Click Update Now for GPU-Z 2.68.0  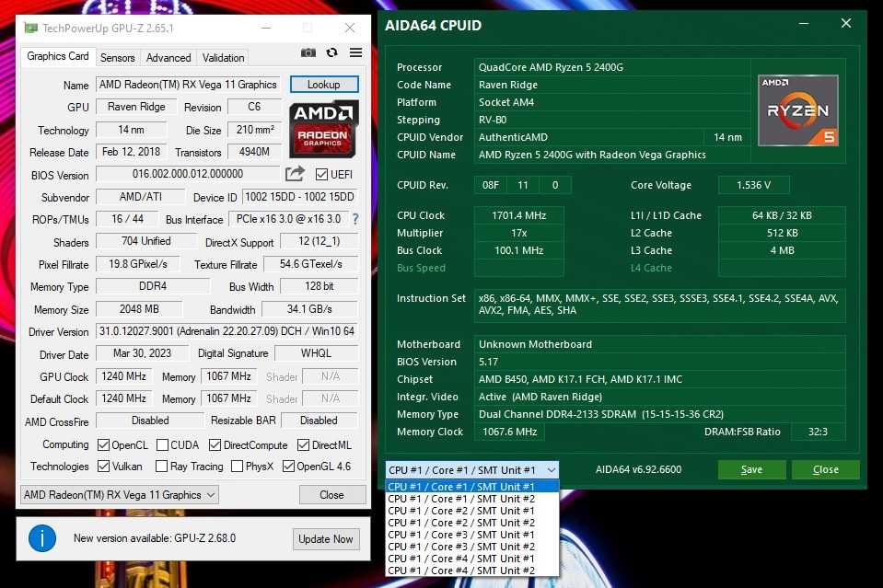(x=326, y=538)
